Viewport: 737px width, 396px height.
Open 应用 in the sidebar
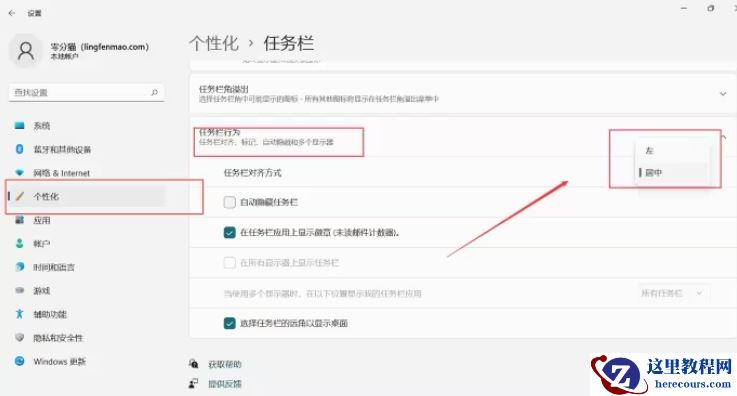(x=41, y=220)
